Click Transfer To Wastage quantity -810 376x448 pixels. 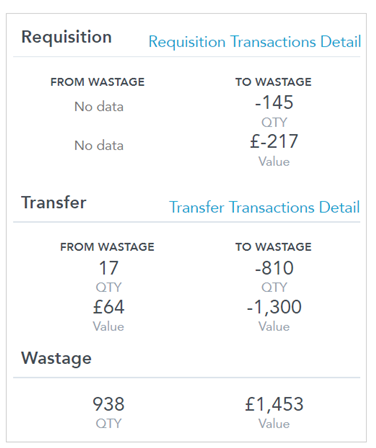pos(274,268)
